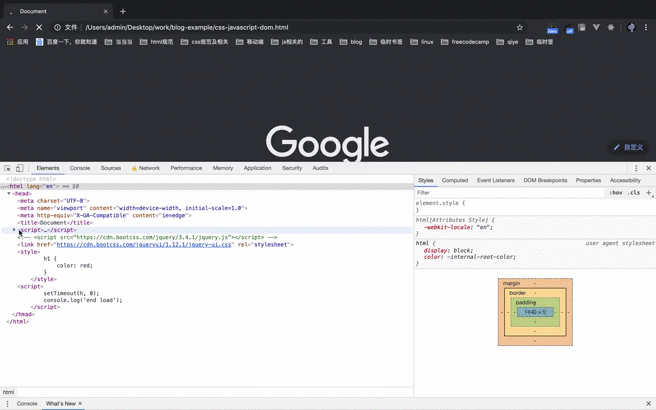Viewport: 656px width, 410px height.
Task: Select the meta viewport node
Action: tap(132, 208)
